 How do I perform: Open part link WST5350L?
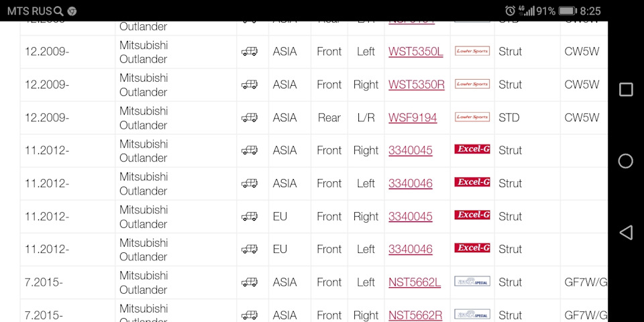pyautogui.click(x=416, y=52)
